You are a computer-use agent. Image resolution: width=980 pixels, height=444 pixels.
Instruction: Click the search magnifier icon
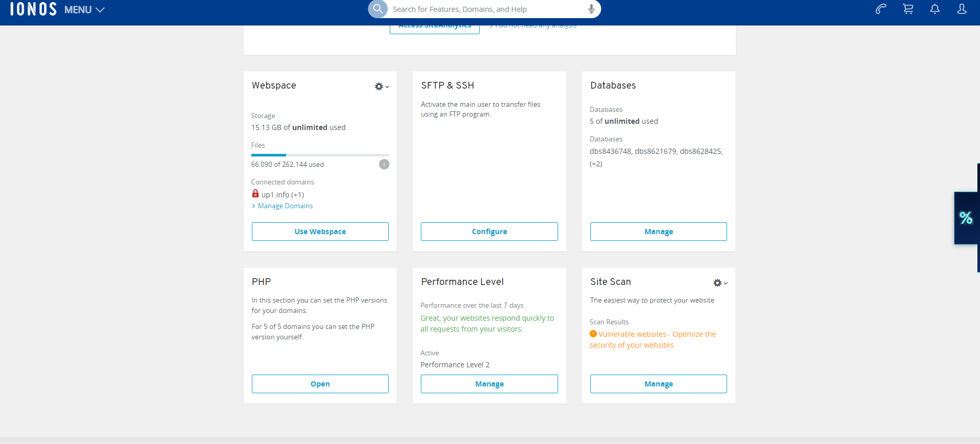click(x=378, y=9)
